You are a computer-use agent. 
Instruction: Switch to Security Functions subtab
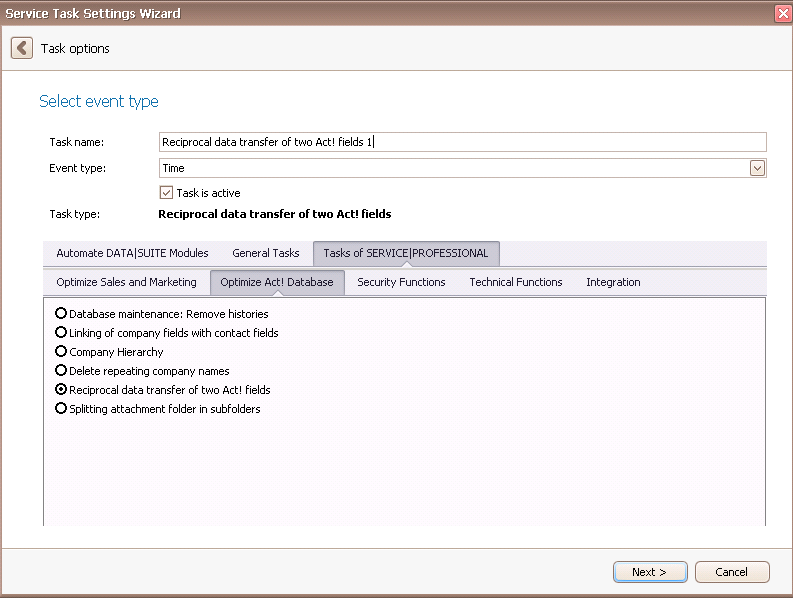(x=401, y=282)
